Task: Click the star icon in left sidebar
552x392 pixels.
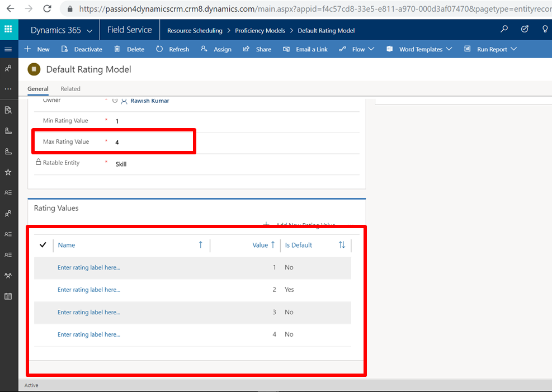Action: [8, 172]
